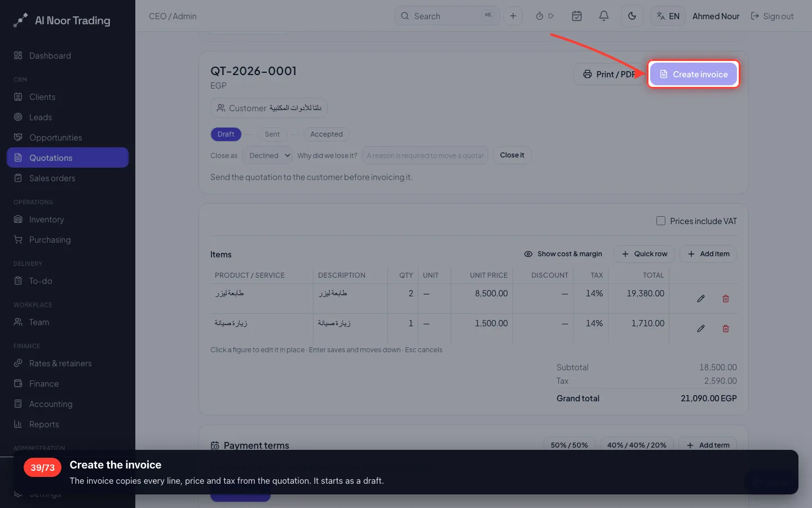812x508 pixels.
Task: Open Clients in the sidebar
Action: [68, 97]
